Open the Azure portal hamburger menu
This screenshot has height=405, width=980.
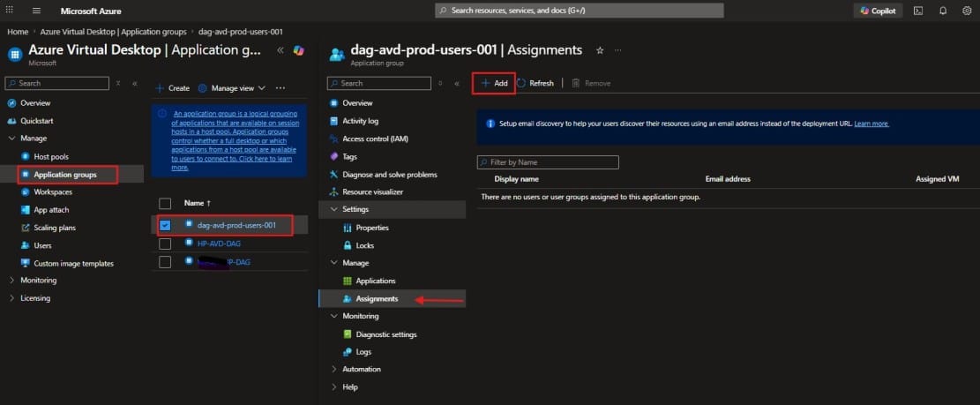(36, 11)
